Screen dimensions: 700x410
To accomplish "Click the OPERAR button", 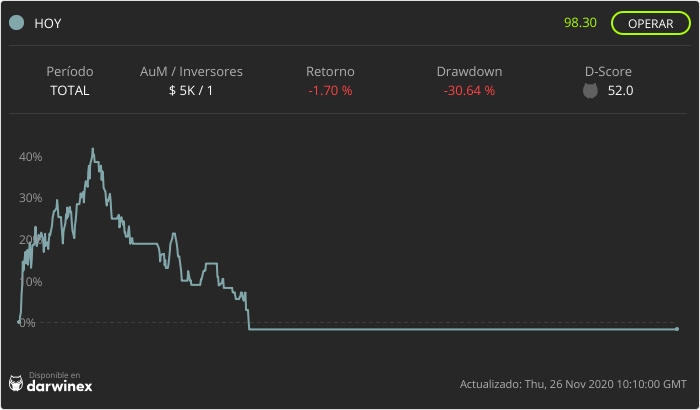I will pyautogui.click(x=650, y=23).
